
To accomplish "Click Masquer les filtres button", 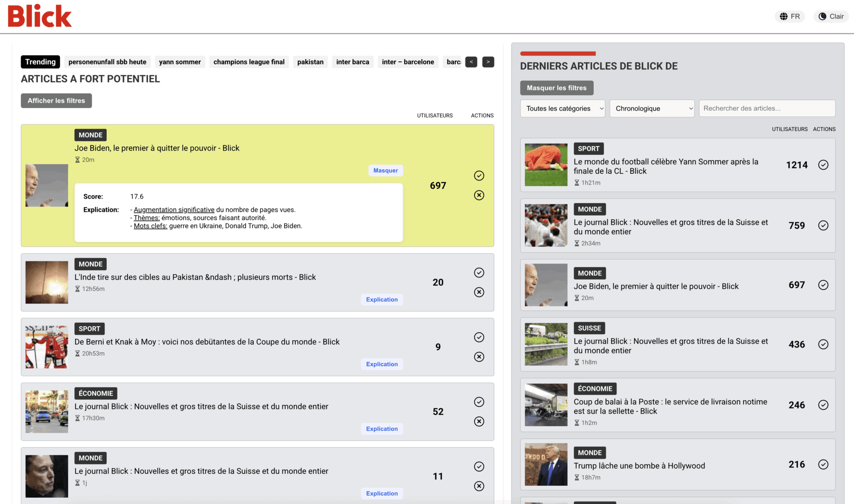I will pos(557,88).
